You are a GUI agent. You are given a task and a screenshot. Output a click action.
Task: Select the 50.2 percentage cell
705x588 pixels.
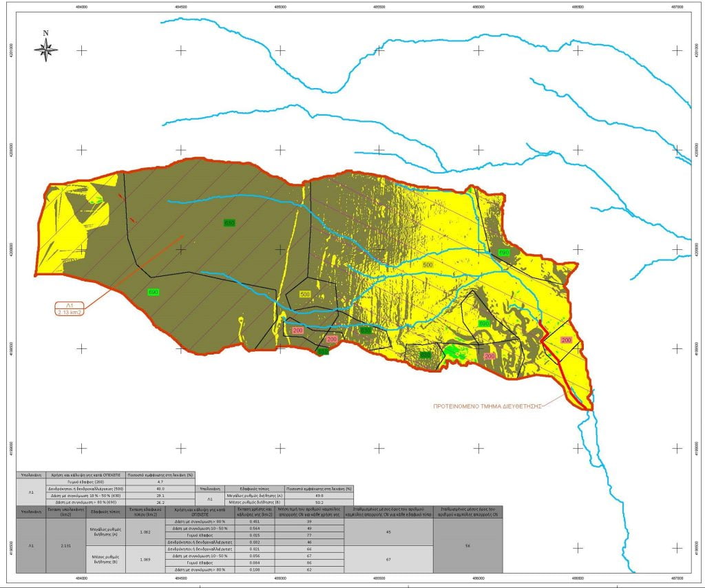pyautogui.click(x=318, y=502)
